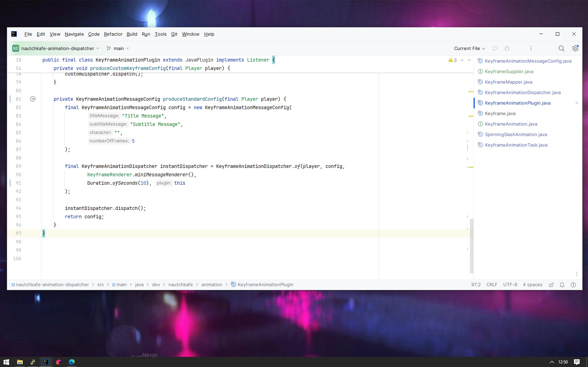Click the IntelliJ application logo icon
588x367 pixels.
pos(14,34)
